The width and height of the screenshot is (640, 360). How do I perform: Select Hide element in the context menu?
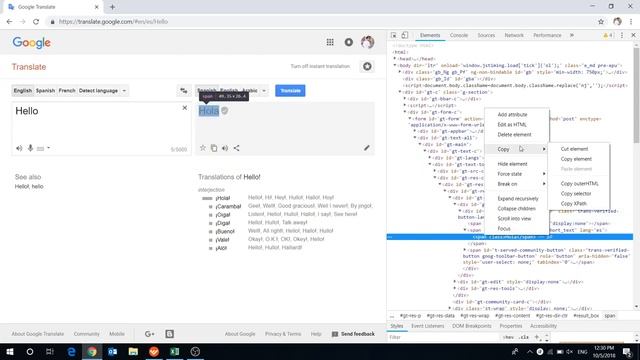pos(512,164)
